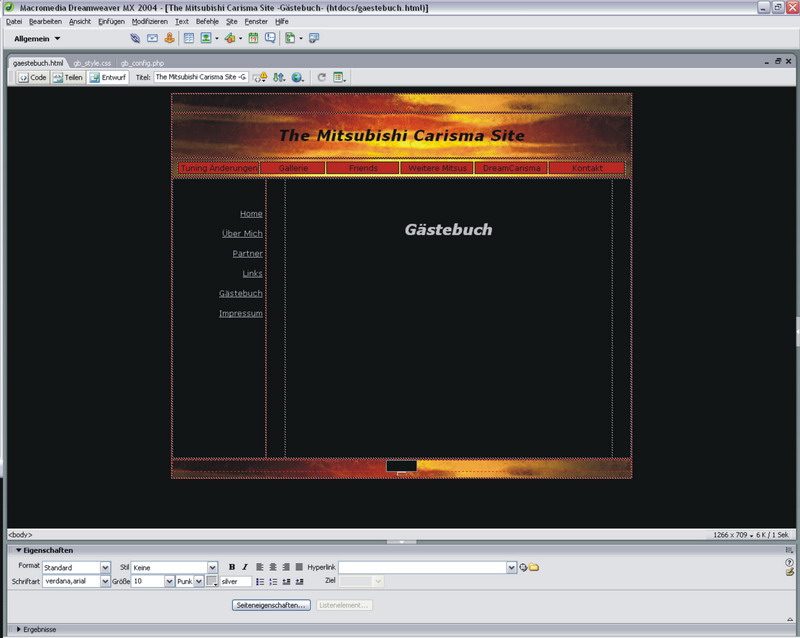Align text left in Eigenschaften
This screenshot has height=638, width=800.
point(260,567)
